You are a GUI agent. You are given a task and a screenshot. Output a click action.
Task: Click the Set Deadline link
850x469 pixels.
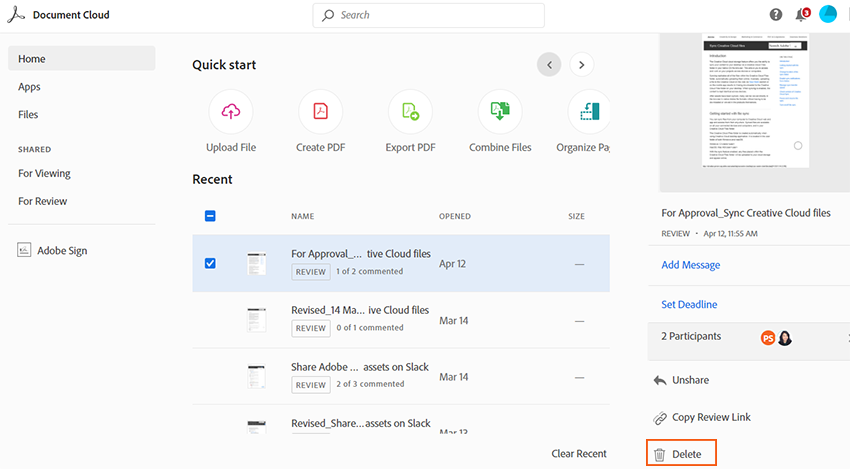click(689, 304)
